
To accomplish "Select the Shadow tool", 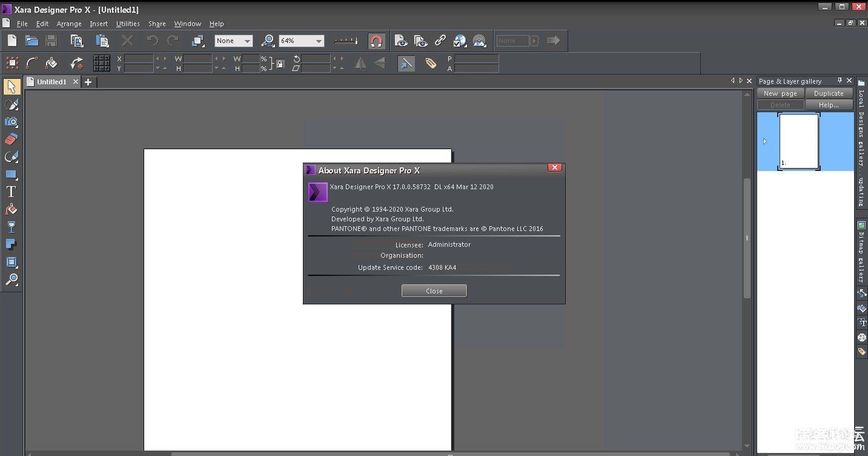I will click(x=11, y=245).
